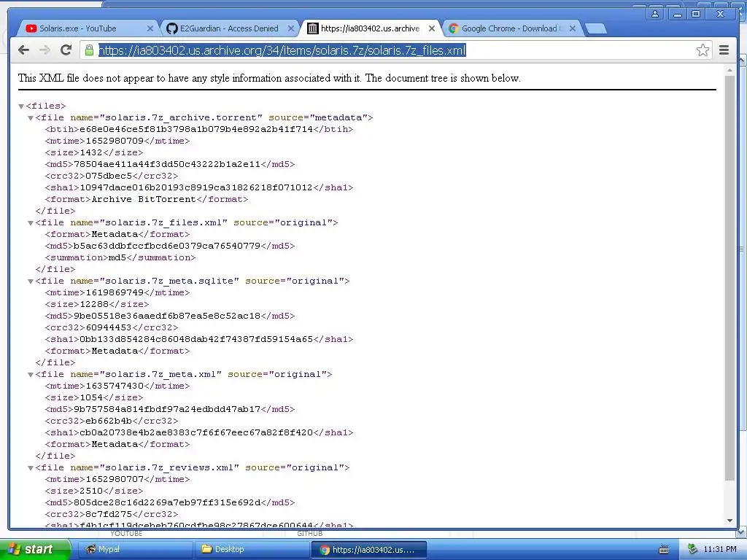Click the YouTube favicon on Solaris.exe tab
Image resolution: width=747 pixels, height=560 pixels.
tap(31, 28)
